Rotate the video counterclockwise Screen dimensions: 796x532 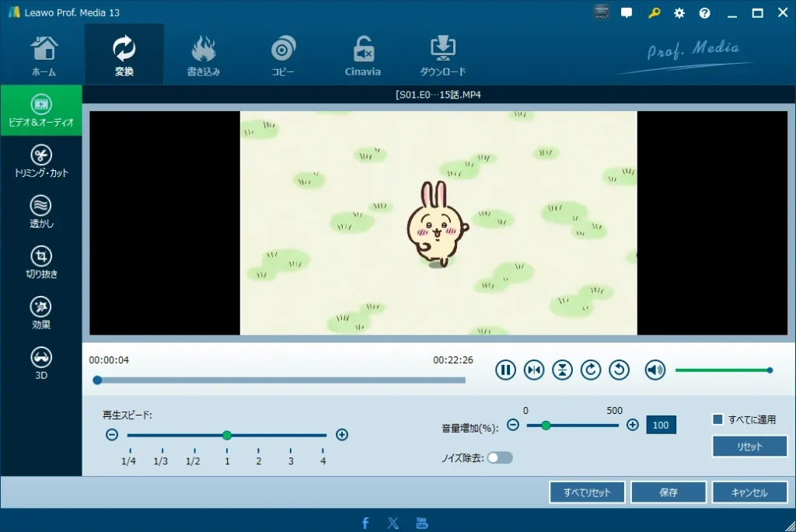coord(619,370)
